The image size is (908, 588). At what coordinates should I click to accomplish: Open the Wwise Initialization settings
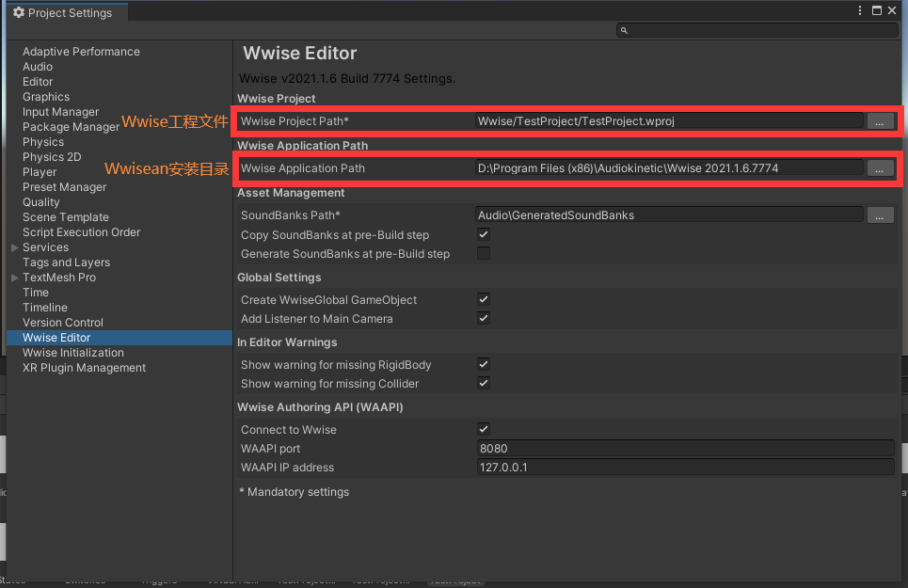tap(73, 353)
